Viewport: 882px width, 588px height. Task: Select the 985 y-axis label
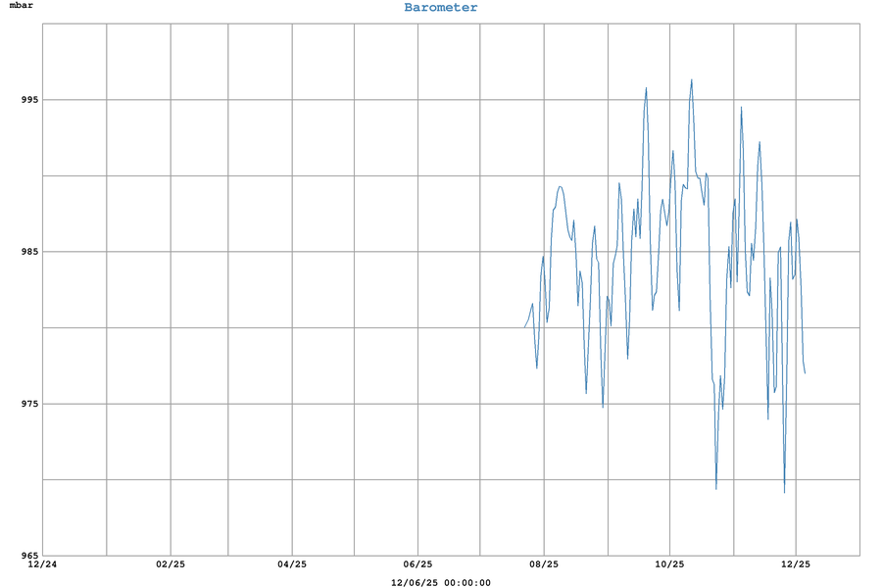point(25,252)
